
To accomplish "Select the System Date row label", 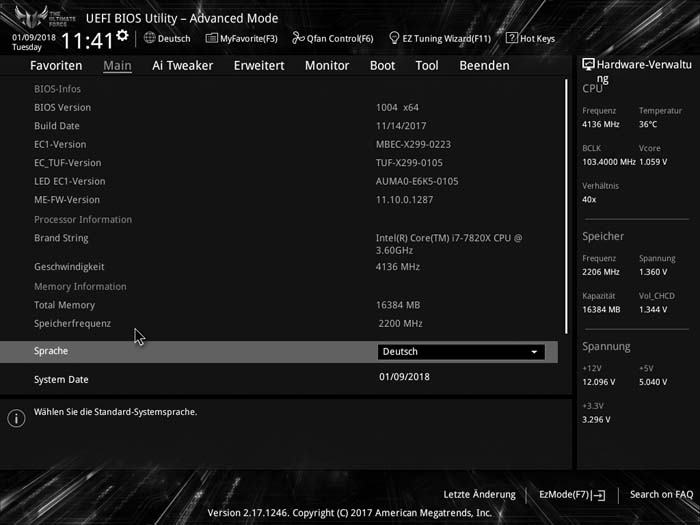I will pyautogui.click(x=61, y=379).
